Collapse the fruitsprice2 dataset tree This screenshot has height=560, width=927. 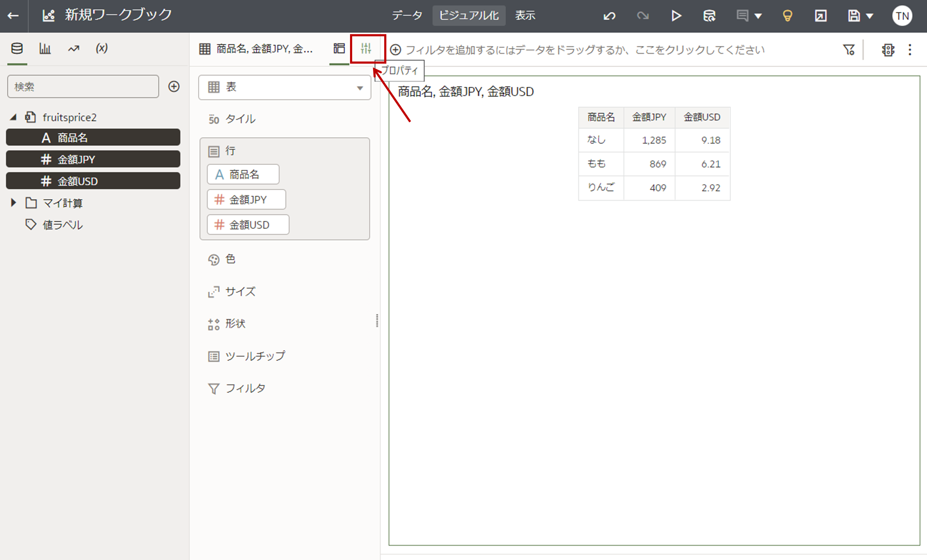(13, 117)
